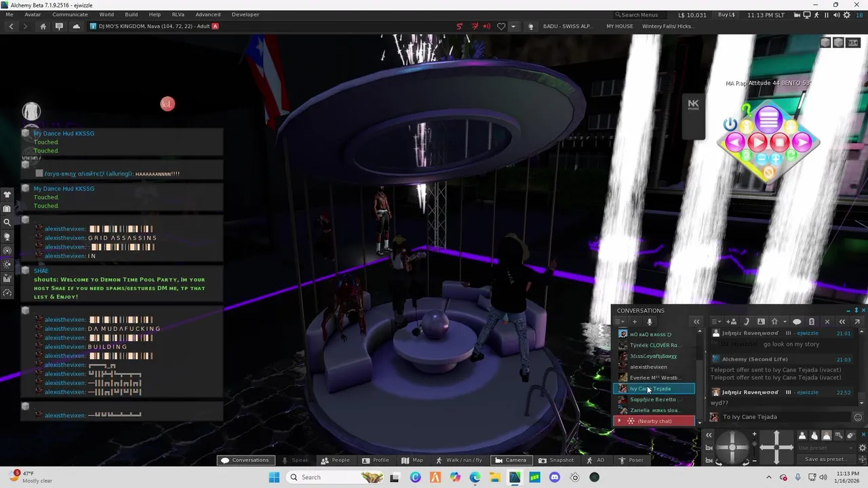
Task: Open the World menu
Action: 106,14
